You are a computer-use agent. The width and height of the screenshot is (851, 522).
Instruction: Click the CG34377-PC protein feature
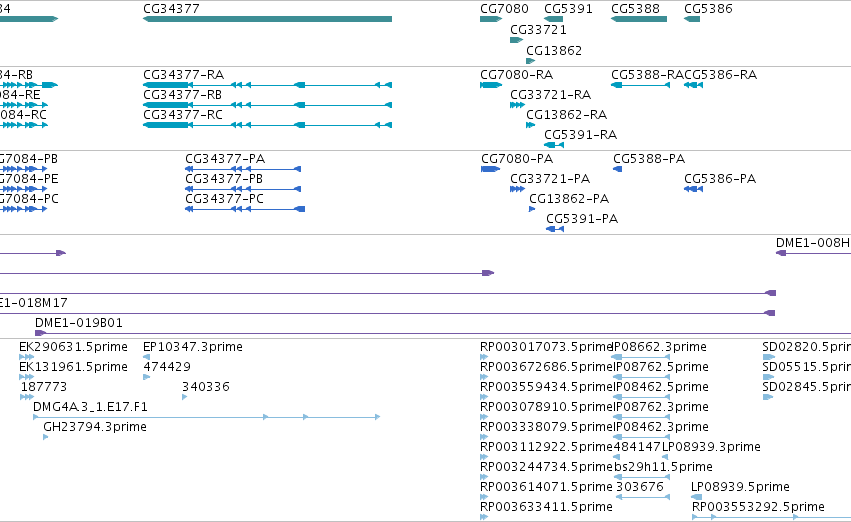tap(245, 209)
